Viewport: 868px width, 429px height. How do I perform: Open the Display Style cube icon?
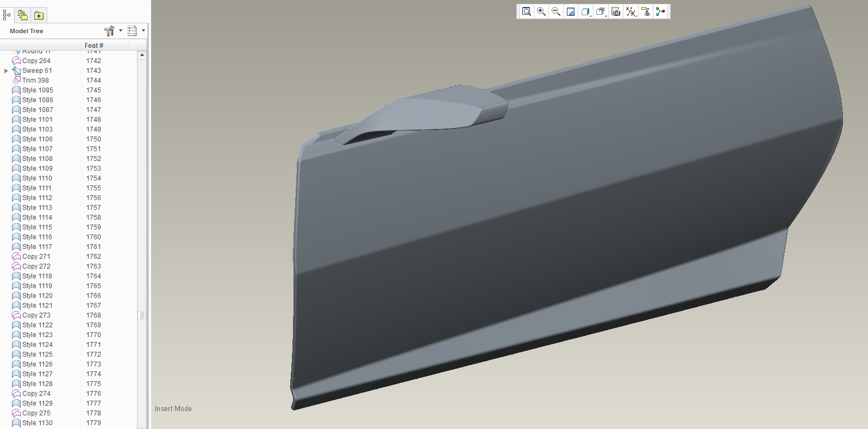click(585, 11)
